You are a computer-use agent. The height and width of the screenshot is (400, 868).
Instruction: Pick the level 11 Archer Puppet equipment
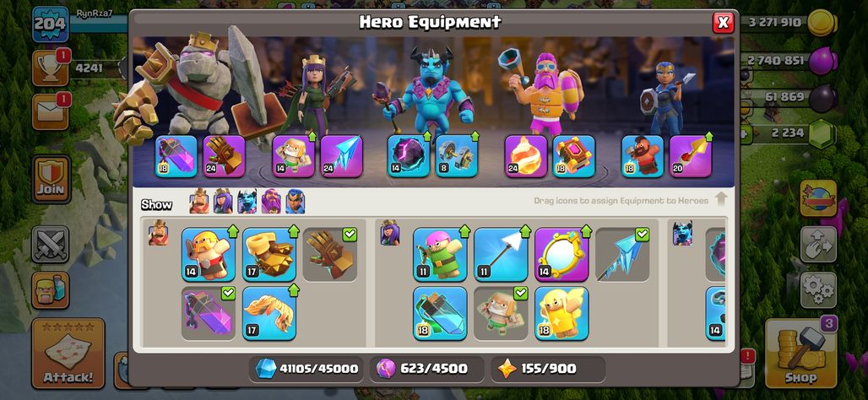pos(440,255)
